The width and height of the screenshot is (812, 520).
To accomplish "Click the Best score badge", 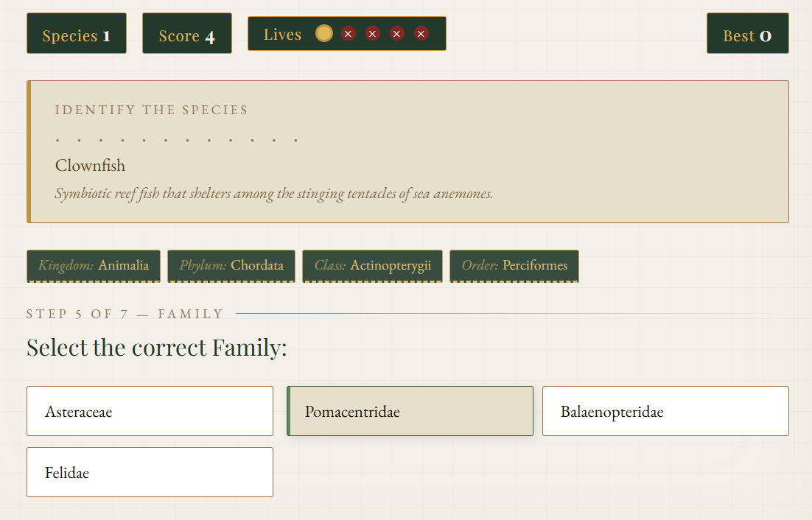I will click(747, 34).
